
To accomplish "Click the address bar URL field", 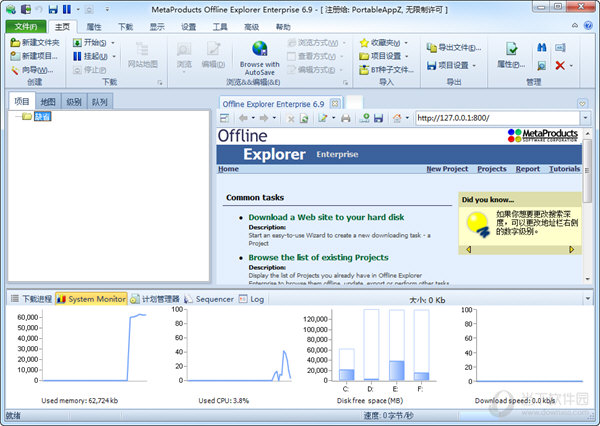I will (x=497, y=118).
